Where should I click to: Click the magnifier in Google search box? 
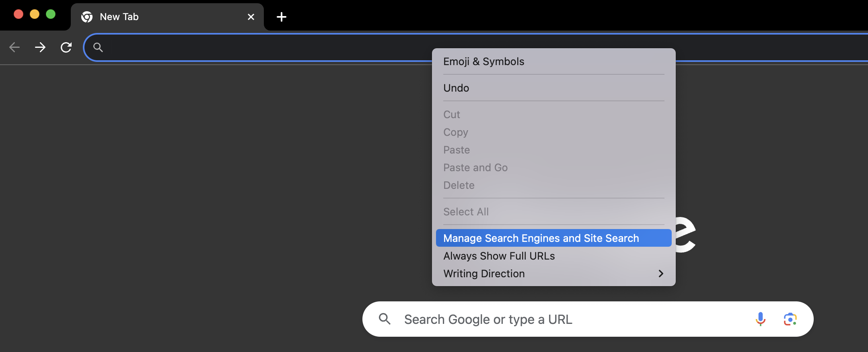click(385, 319)
